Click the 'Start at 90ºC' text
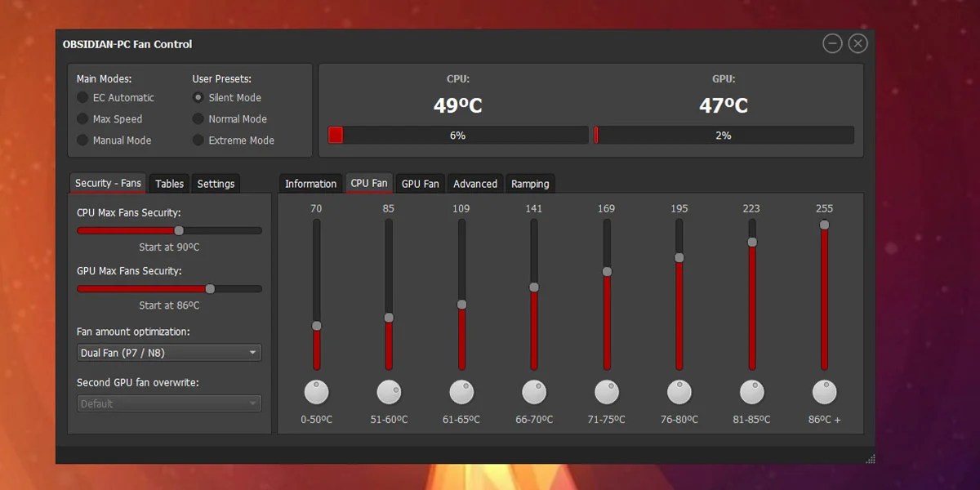Screen dimensions: 980x490 [x=169, y=247]
